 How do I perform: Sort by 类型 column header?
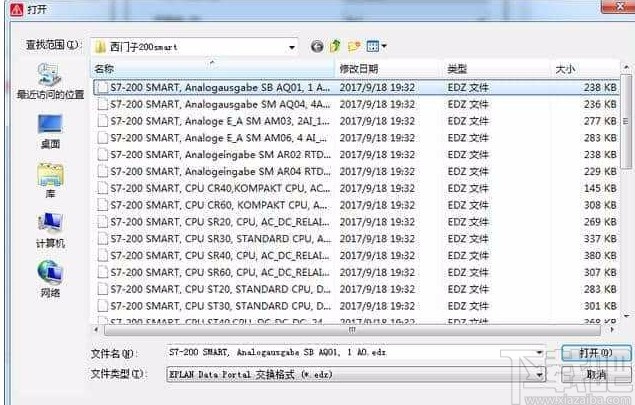496,69
